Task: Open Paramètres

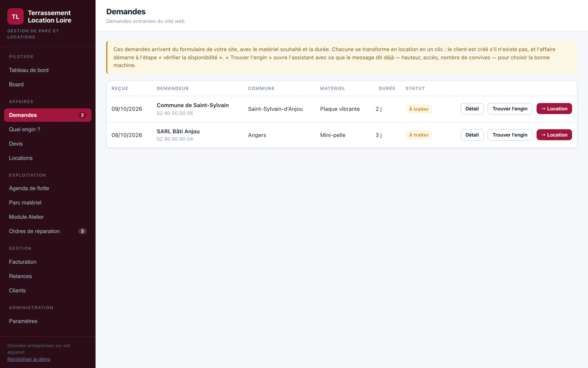Action: (x=48, y=321)
